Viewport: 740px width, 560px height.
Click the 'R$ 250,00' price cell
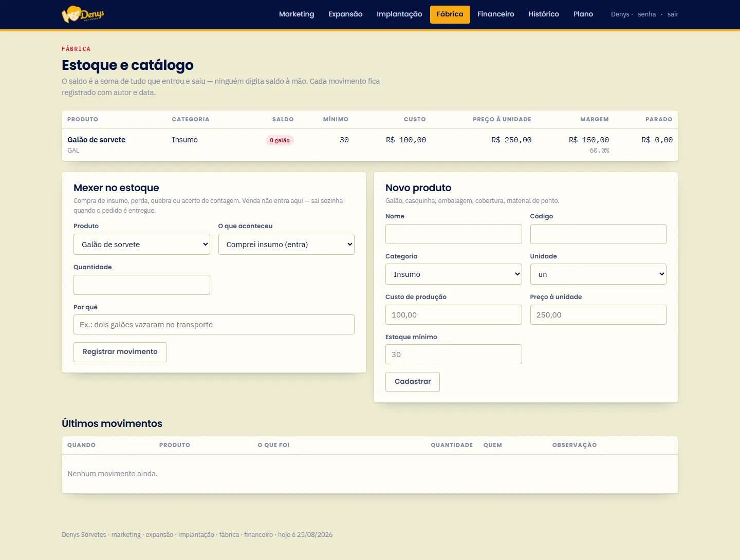[x=511, y=140]
